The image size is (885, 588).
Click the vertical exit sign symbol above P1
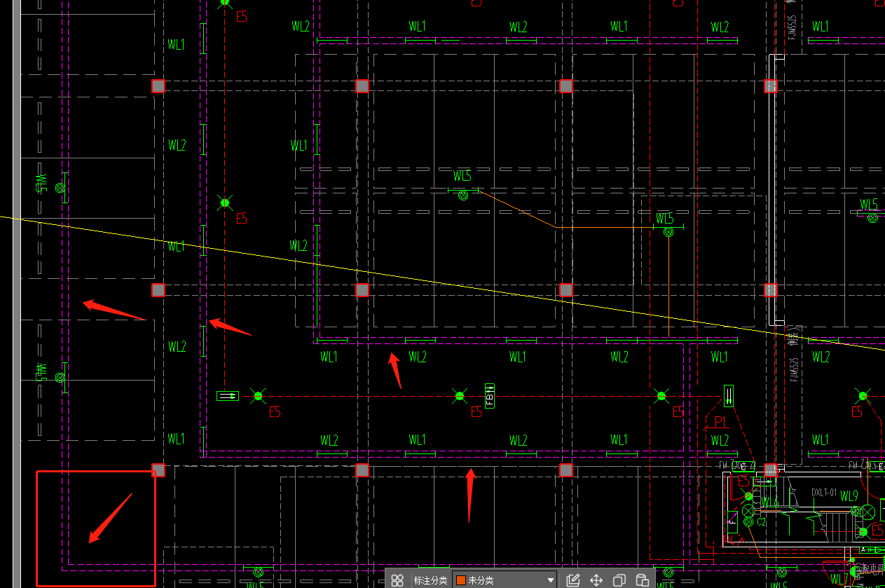(729, 395)
